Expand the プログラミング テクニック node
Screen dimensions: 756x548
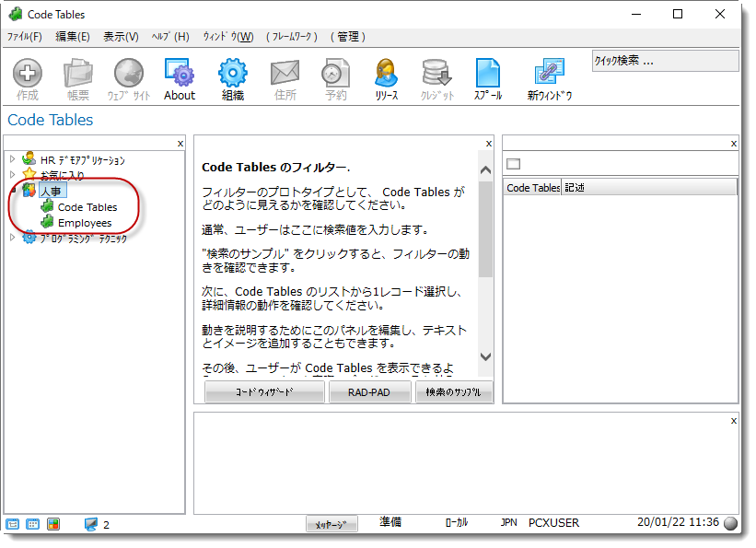point(13,238)
